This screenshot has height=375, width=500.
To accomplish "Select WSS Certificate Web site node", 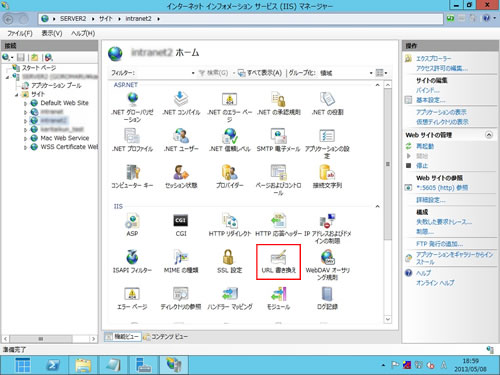I will tap(69, 147).
